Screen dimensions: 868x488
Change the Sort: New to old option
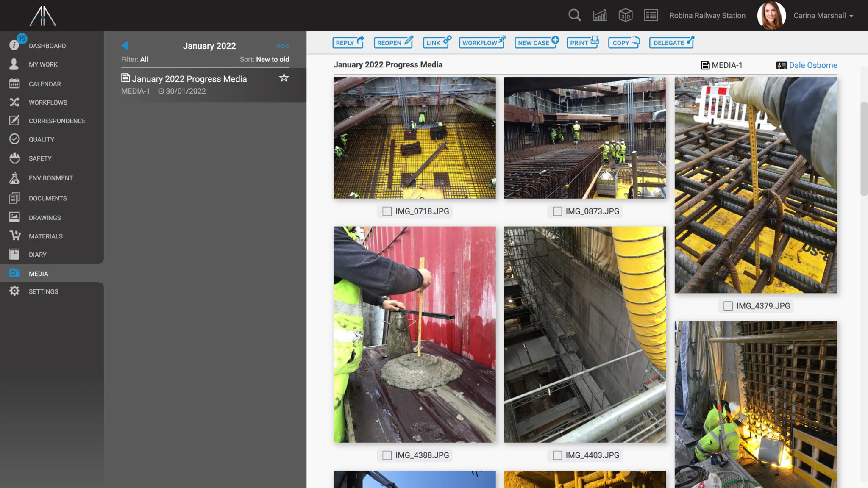[x=264, y=59]
